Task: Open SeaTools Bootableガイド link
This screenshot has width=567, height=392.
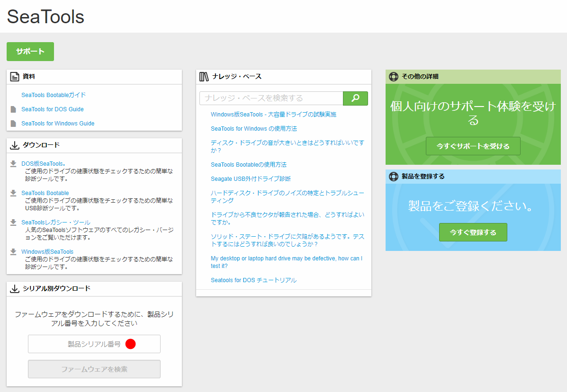Action: [54, 95]
